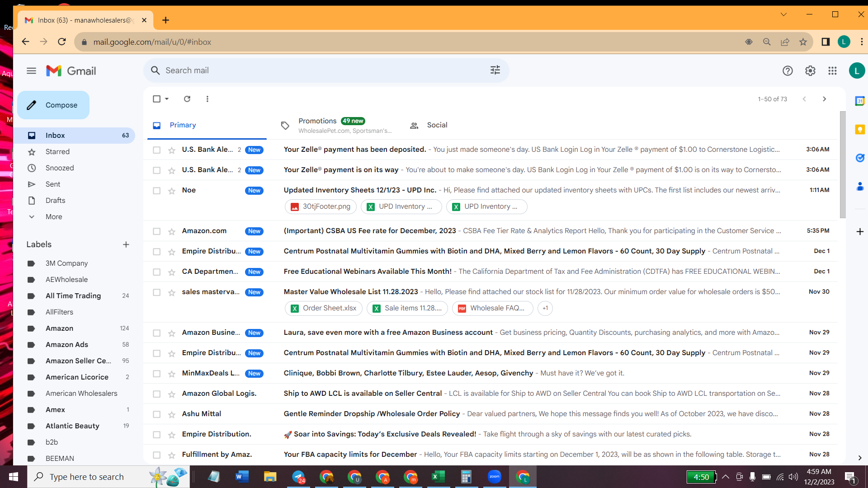
Task: Open the Chrome tab search dropdown arrow
Action: coord(783,14)
